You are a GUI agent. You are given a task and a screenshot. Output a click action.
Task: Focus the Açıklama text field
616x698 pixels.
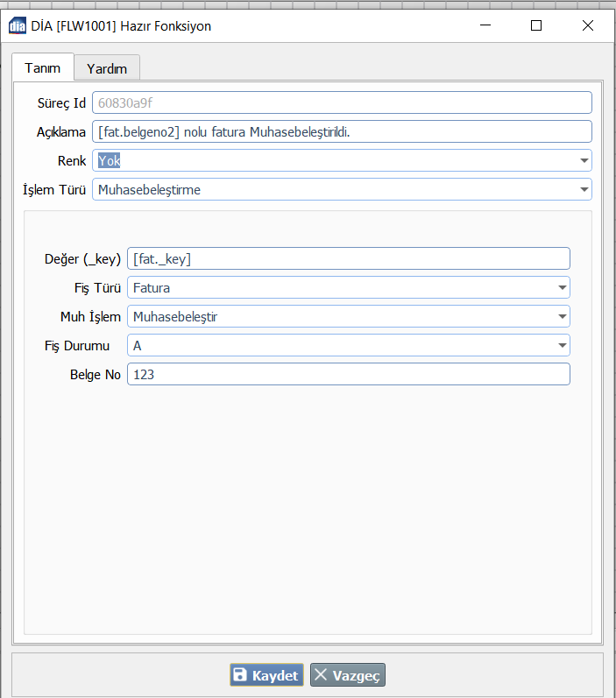(x=342, y=131)
